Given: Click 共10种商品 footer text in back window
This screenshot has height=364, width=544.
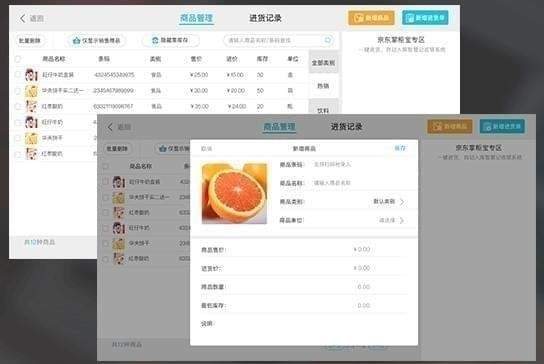Looking at the screenshot, I should 40,242.
